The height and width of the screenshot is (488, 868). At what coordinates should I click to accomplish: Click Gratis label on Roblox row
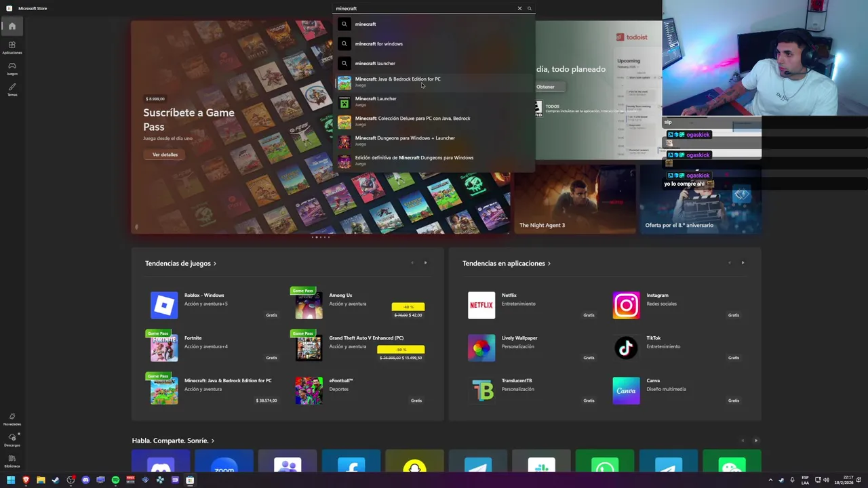tap(271, 315)
